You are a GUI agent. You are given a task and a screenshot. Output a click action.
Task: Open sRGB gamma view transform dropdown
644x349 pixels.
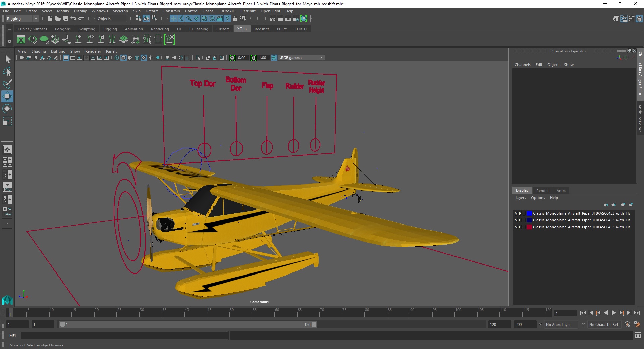click(x=301, y=58)
